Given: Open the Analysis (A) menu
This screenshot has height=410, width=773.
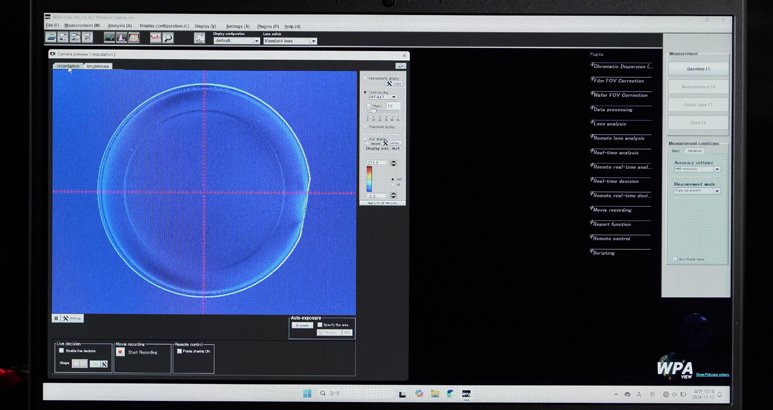Looking at the screenshot, I should pyautogui.click(x=120, y=26).
